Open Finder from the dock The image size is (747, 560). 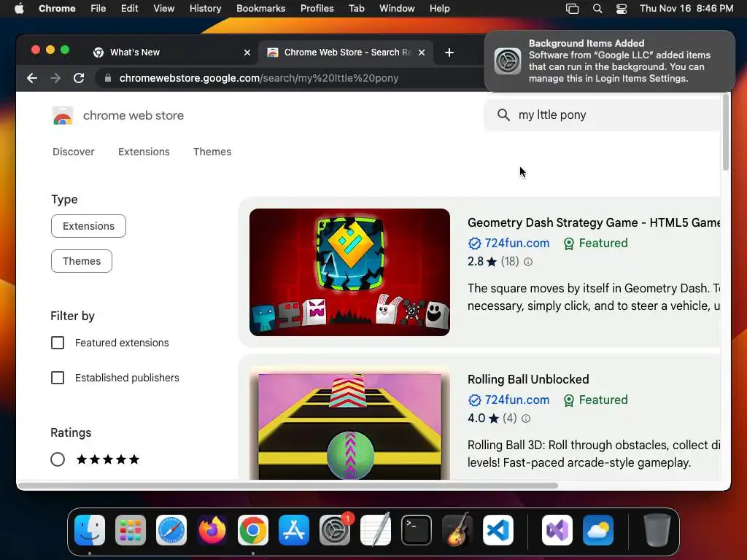pyautogui.click(x=90, y=530)
